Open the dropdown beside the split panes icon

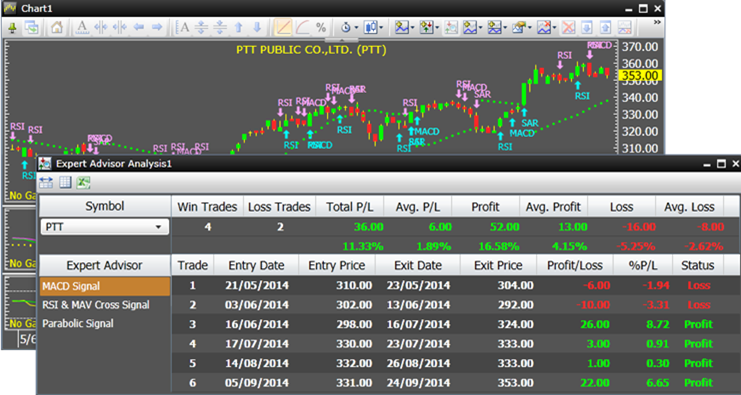click(505, 28)
